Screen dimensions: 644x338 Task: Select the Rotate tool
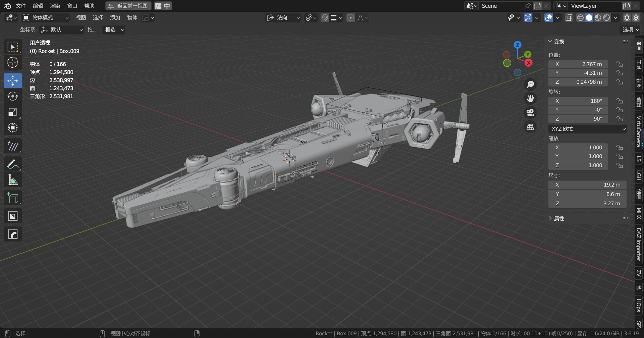(13, 96)
